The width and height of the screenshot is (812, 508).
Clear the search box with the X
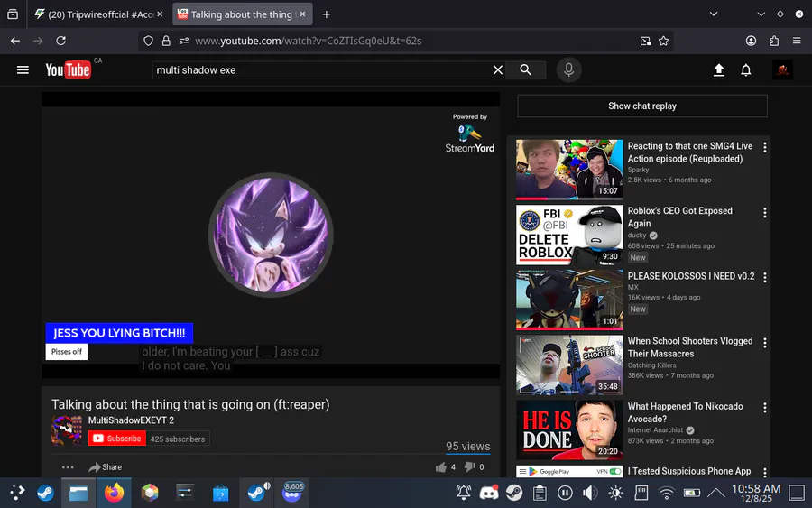[x=498, y=69]
